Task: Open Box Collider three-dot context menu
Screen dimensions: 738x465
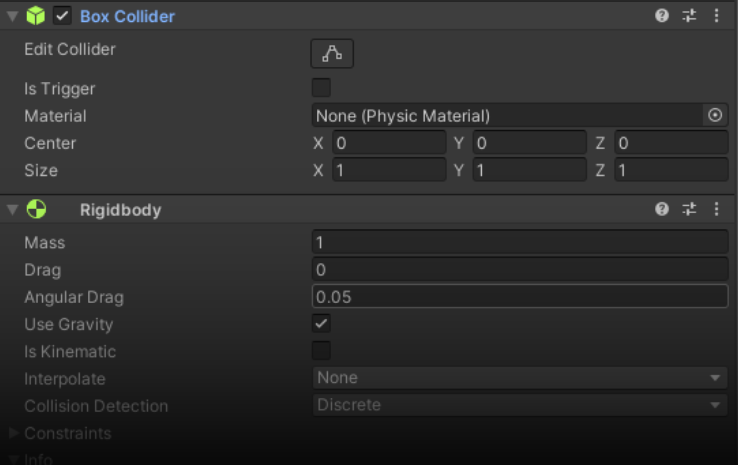Action: click(x=716, y=16)
